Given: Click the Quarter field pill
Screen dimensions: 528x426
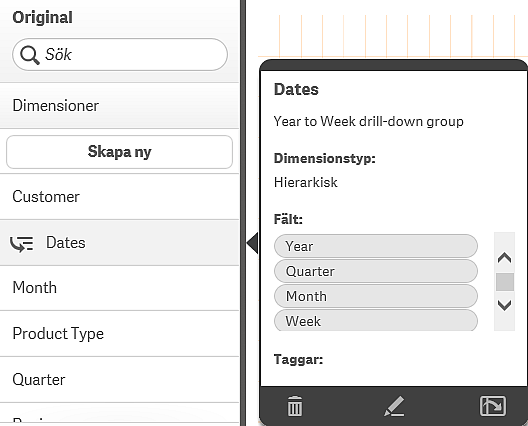Looking at the screenshot, I should click(376, 271).
